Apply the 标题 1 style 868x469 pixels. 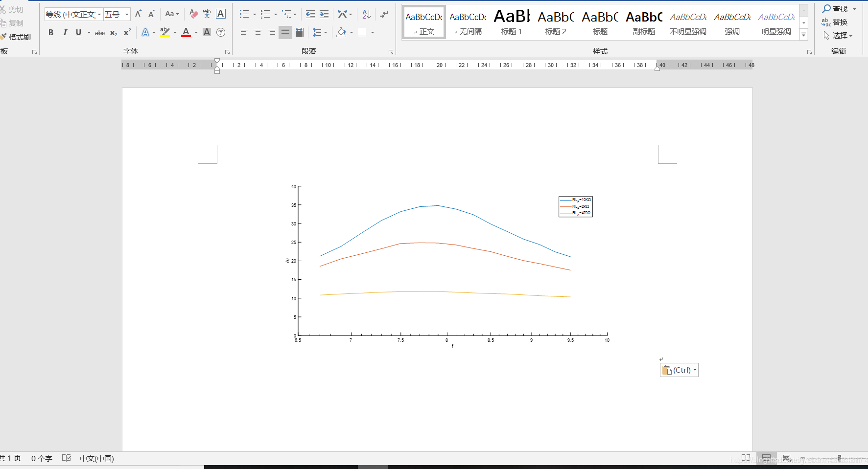click(x=512, y=22)
